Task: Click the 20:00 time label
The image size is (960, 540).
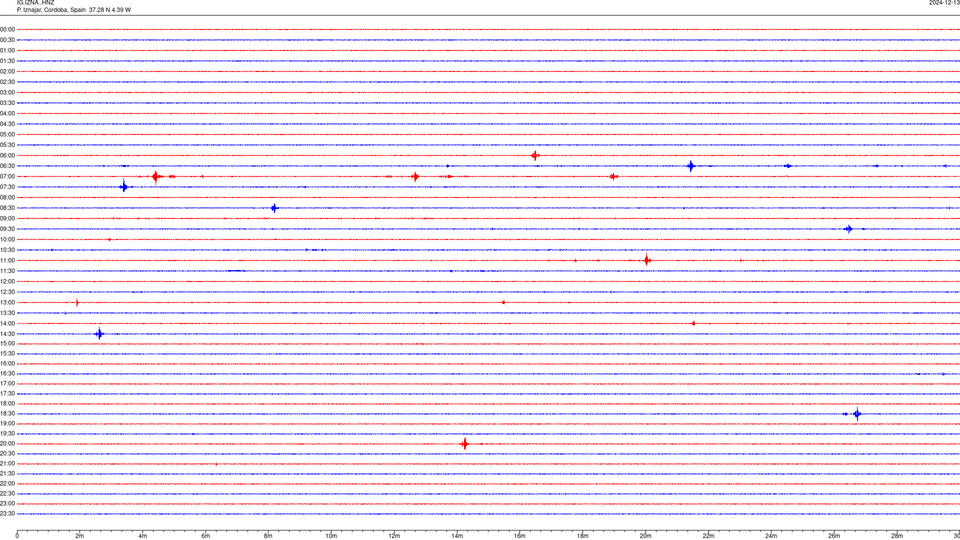Action: [x=7, y=444]
